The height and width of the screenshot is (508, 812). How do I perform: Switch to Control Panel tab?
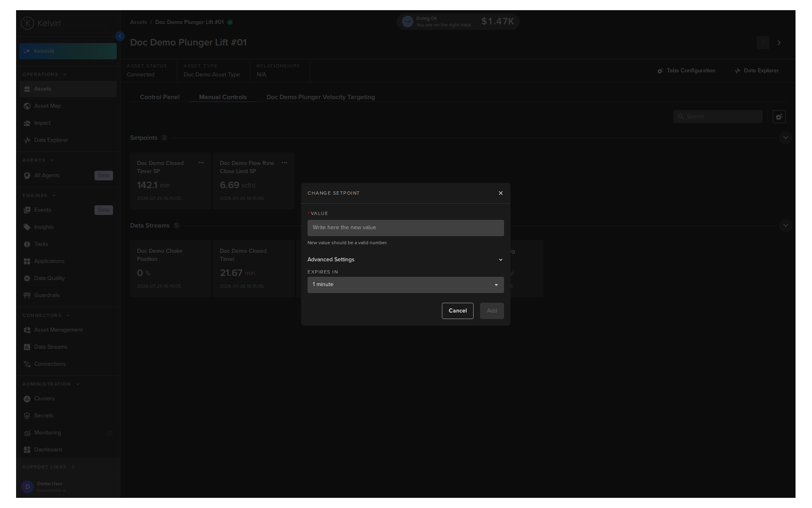pos(159,97)
